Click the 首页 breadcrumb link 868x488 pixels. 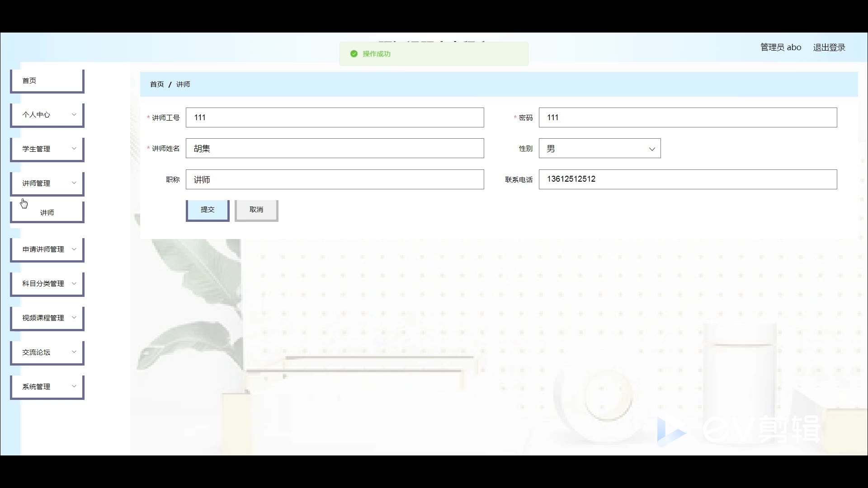(157, 84)
